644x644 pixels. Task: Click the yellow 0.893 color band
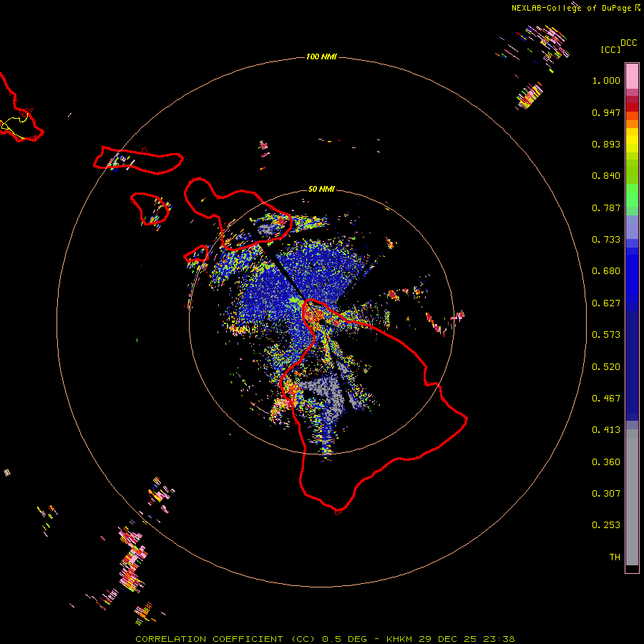[632, 144]
